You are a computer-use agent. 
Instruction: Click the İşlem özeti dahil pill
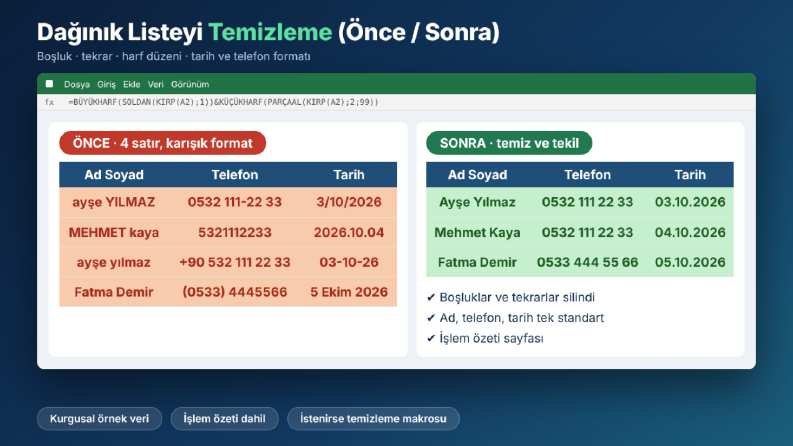click(225, 419)
